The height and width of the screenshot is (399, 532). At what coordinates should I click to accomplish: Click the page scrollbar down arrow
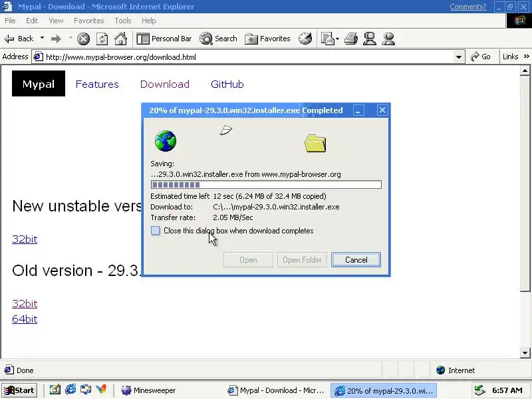tap(525, 353)
